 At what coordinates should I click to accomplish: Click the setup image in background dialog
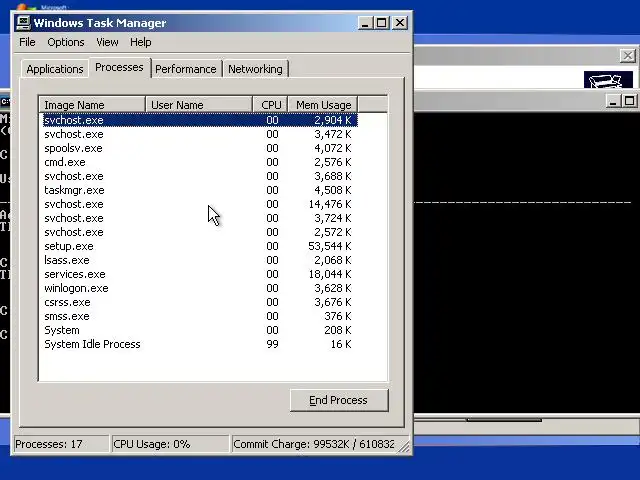(608, 80)
